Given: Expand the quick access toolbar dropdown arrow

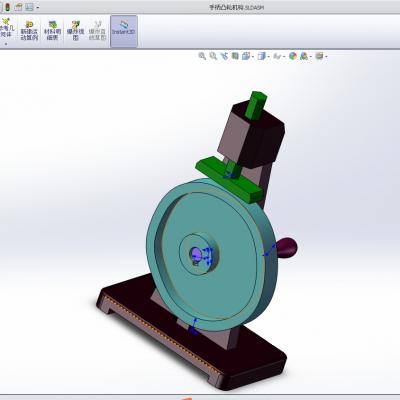Looking at the screenshot, I should (38, 7).
